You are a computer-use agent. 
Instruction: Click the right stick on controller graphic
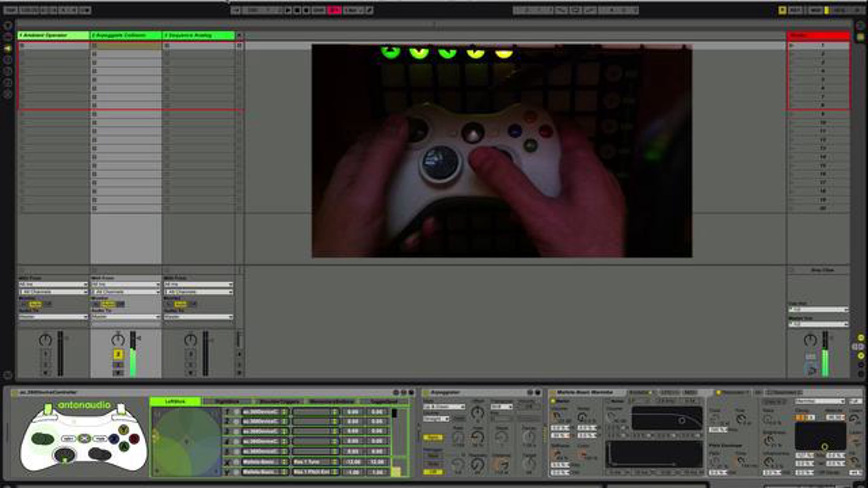[x=100, y=454]
